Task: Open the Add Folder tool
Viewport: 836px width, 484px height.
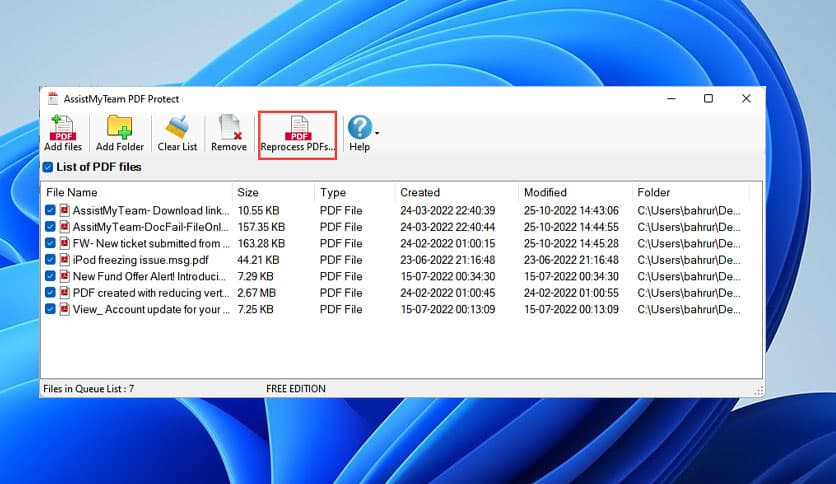Action: click(119, 133)
